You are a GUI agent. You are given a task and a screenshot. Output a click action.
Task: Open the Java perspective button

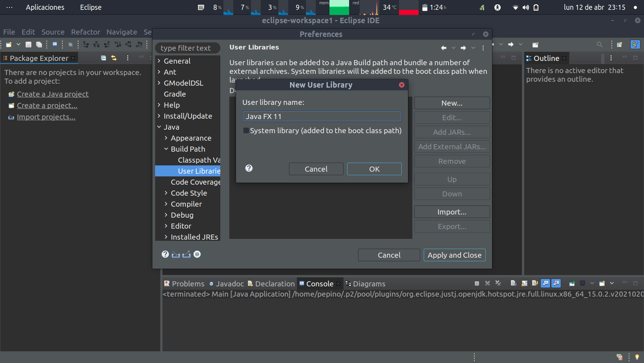point(635,44)
